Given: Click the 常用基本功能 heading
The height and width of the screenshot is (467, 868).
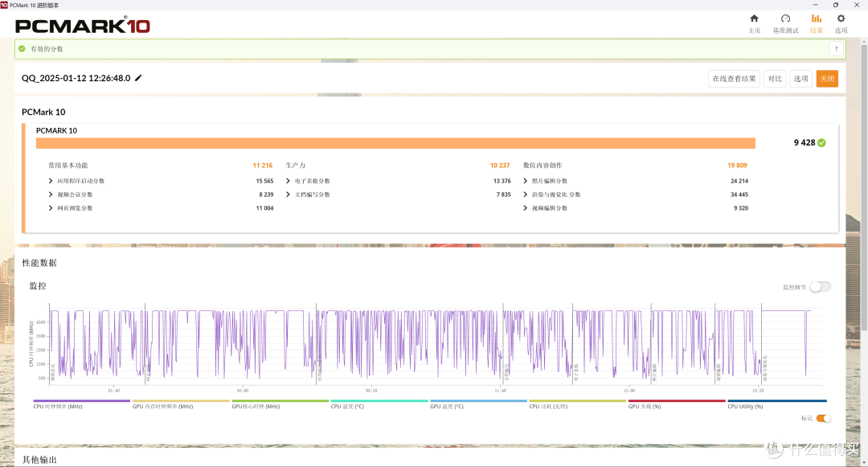Looking at the screenshot, I should 68,166.
